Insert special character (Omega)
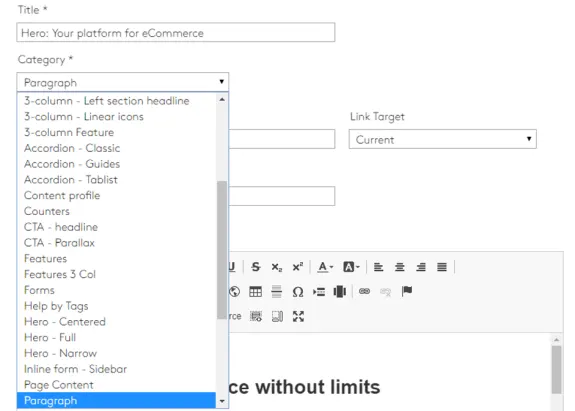Screen dimensions: 575x411 (x=298, y=292)
